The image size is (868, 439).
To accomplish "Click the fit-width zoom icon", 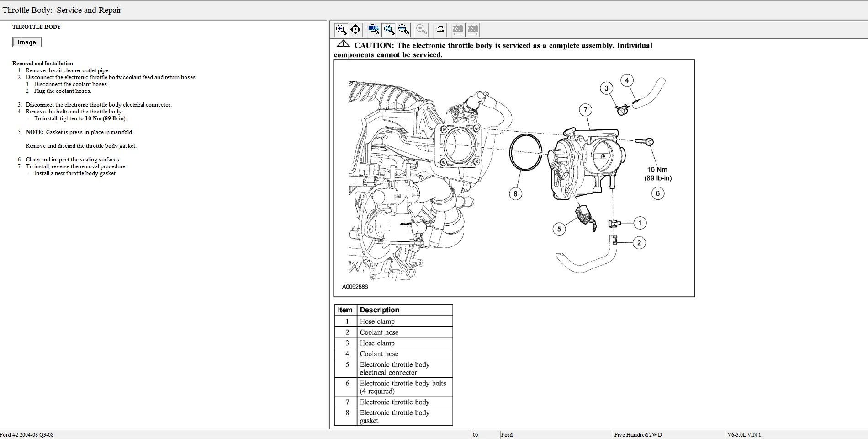I will pos(403,30).
